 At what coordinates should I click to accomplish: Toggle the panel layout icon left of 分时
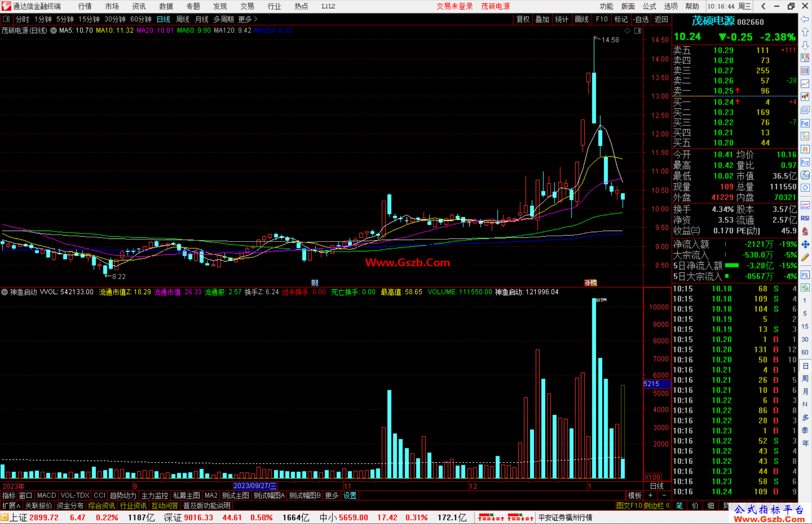pyautogui.click(x=6, y=19)
